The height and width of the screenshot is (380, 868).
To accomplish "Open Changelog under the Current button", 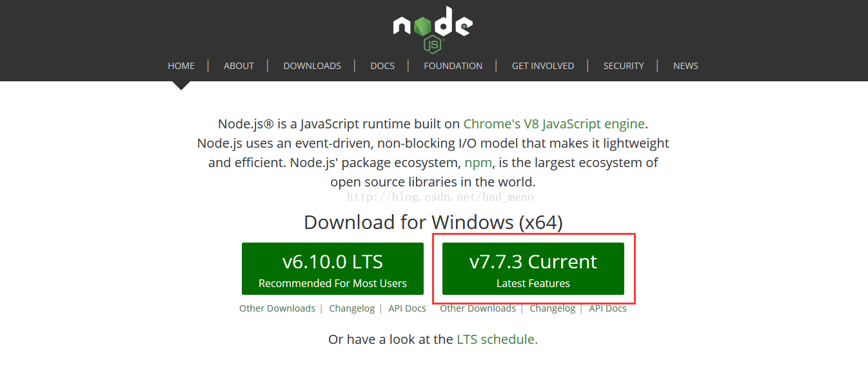I will [552, 308].
